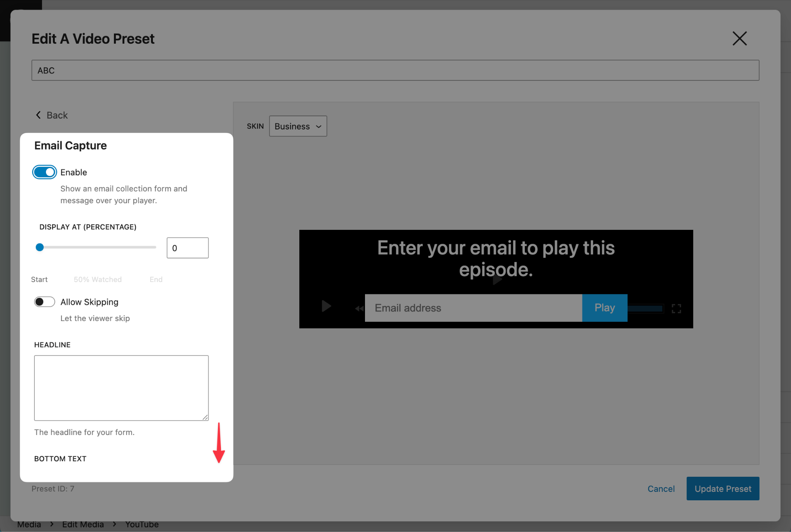791x532 pixels.
Task: Click the left arrow beside Back
Action: click(x=38, y=115)
